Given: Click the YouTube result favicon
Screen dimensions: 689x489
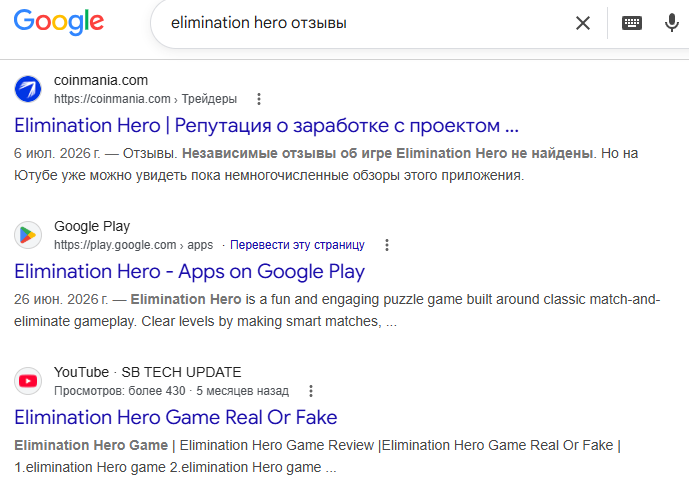Looking at the screenshot, I should point(28,380).
